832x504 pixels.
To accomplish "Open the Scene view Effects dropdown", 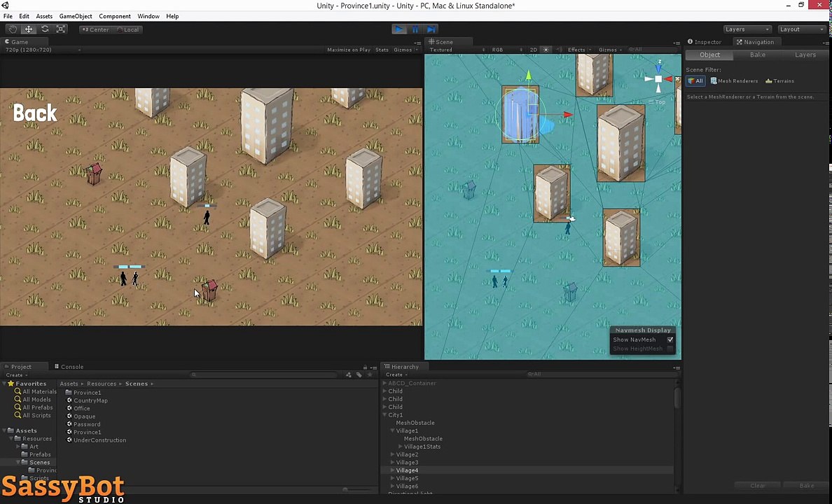I will (579, 50).
